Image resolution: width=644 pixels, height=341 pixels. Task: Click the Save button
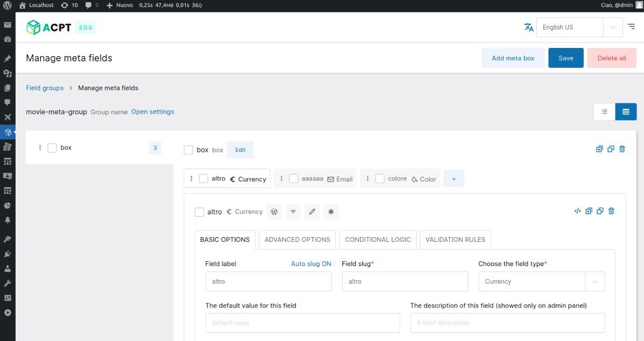point(566,58)
